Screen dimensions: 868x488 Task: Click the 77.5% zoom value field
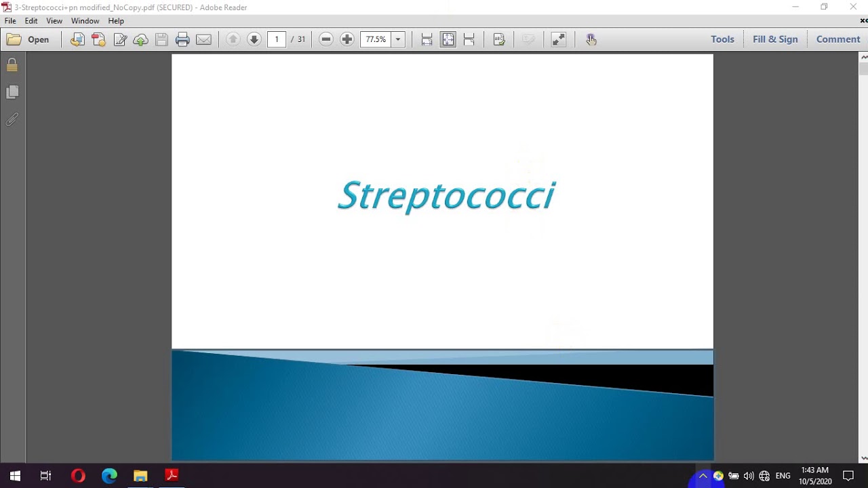(376, 39)
